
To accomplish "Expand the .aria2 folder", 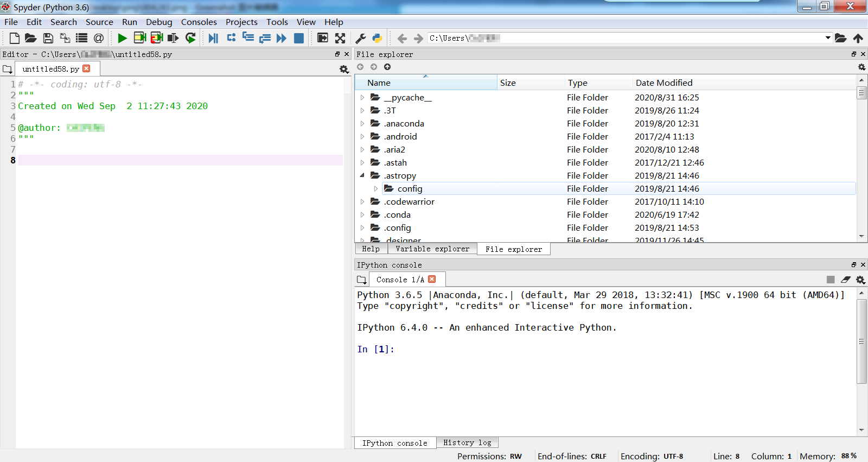I will pyautogui.click(x=362, y=150).
